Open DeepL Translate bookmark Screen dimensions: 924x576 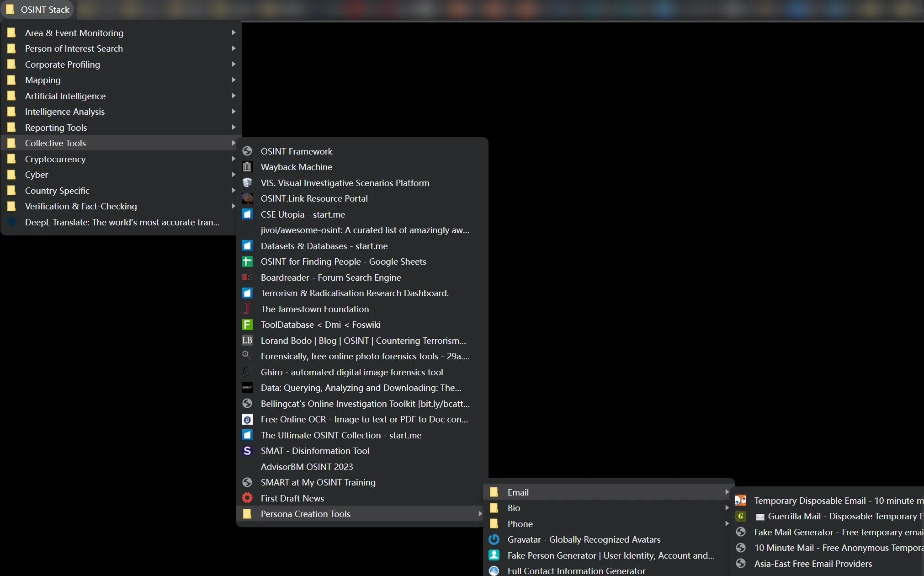click(x=121, y=222)
